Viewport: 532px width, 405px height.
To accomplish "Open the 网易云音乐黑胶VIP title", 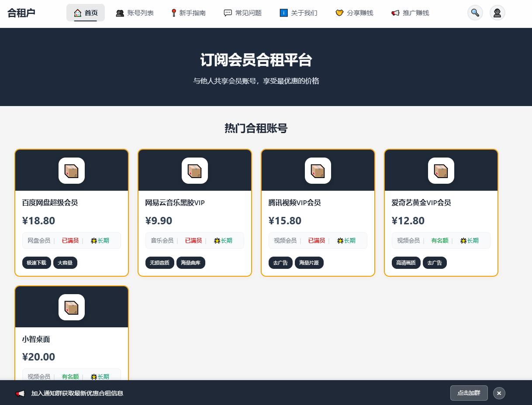I will click(x=175, y=202).
